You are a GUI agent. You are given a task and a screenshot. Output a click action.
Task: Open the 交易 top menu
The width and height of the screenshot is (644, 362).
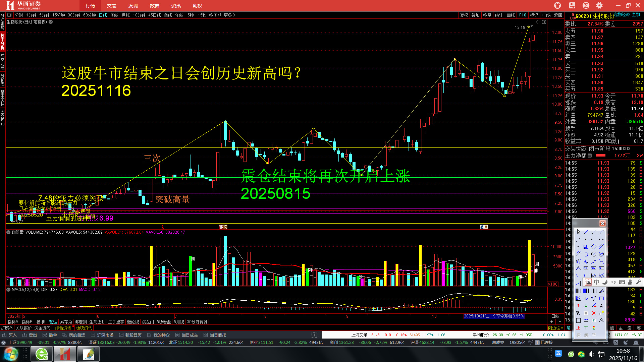click(x=111, y=6)
